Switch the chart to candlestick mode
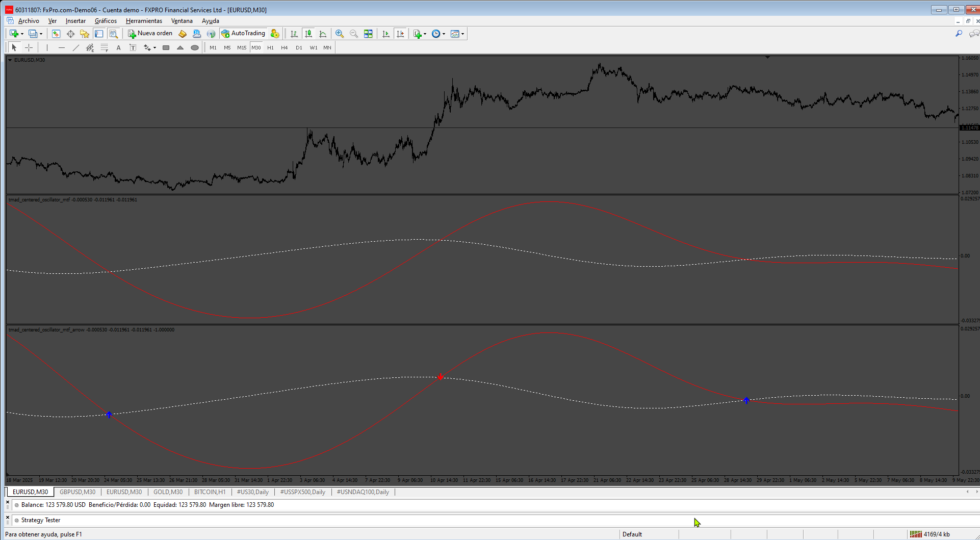The image size is (980, 540). pyautogui.click(x=308, y=34)
